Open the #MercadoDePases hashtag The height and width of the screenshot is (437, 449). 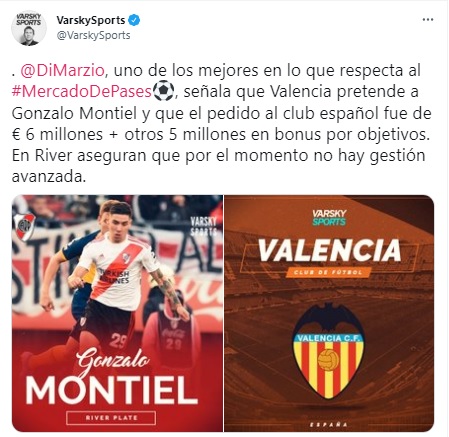click(82, 91)
